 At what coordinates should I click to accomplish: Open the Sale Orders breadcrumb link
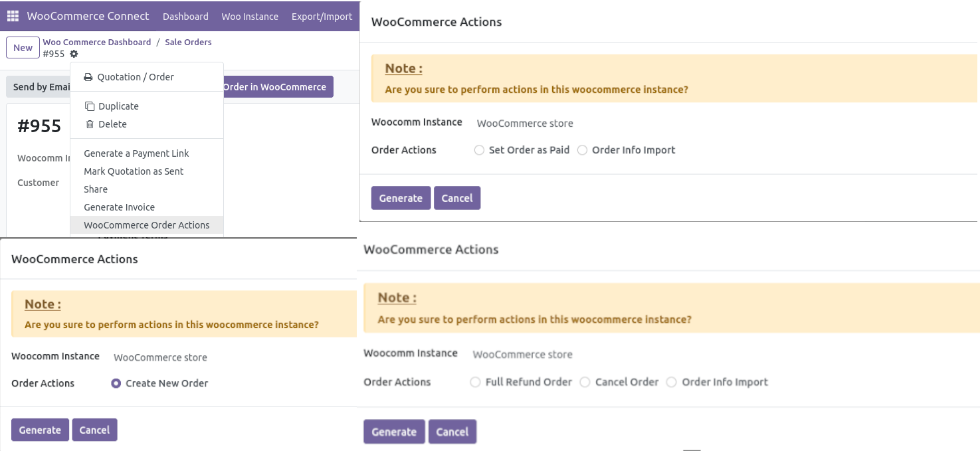click(x=188, y=41)
